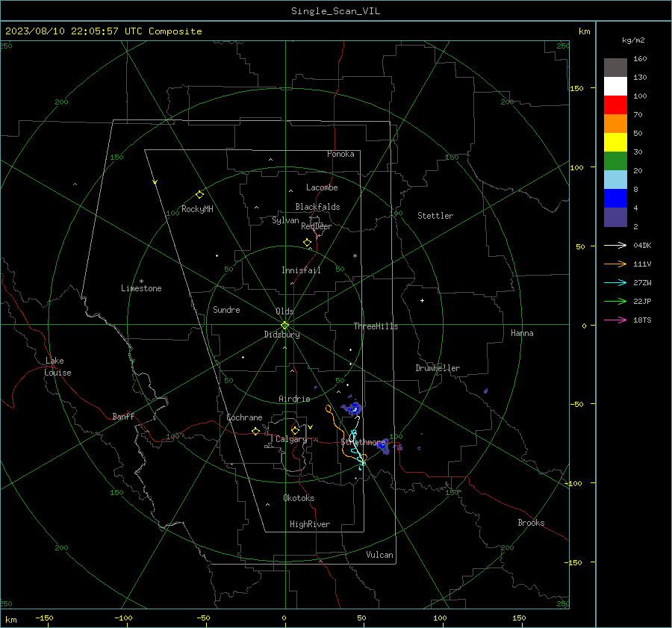Click the Sylvan town label

285,220
